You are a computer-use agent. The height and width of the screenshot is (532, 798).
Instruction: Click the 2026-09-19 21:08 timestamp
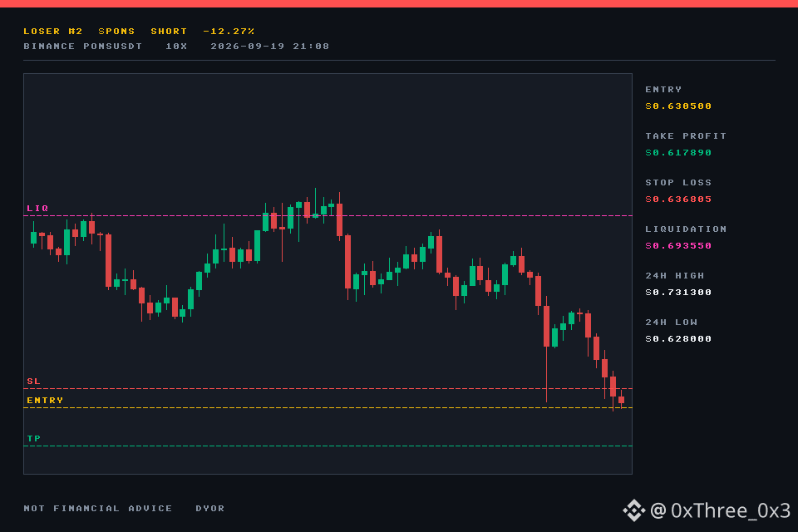click(270, 47)
